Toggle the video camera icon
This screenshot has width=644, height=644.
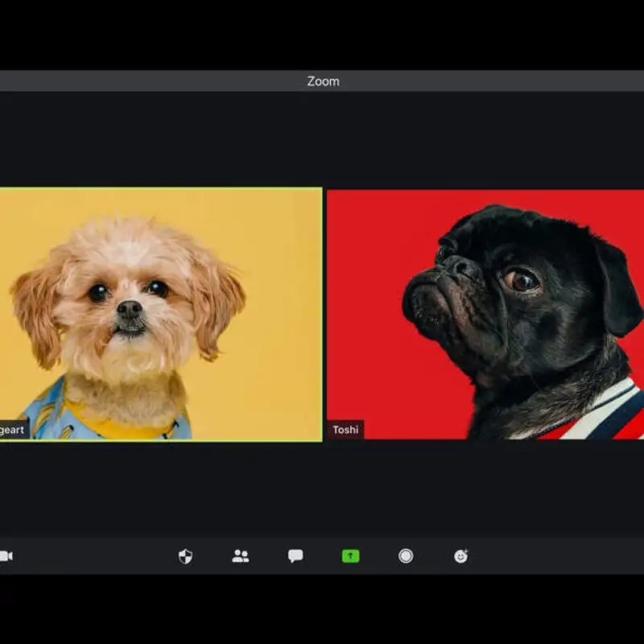pos(6,556)
